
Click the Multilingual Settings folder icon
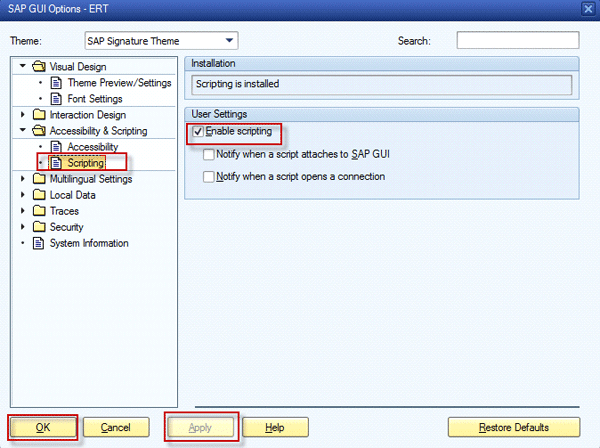coord(39,179)
